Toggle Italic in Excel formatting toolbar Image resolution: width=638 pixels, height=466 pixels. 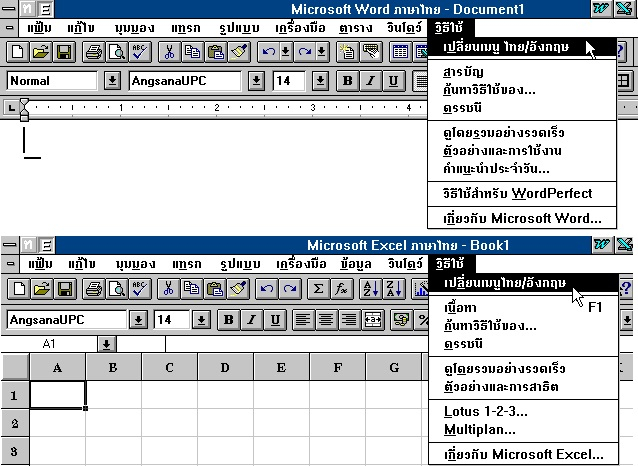tap(252, 320)
